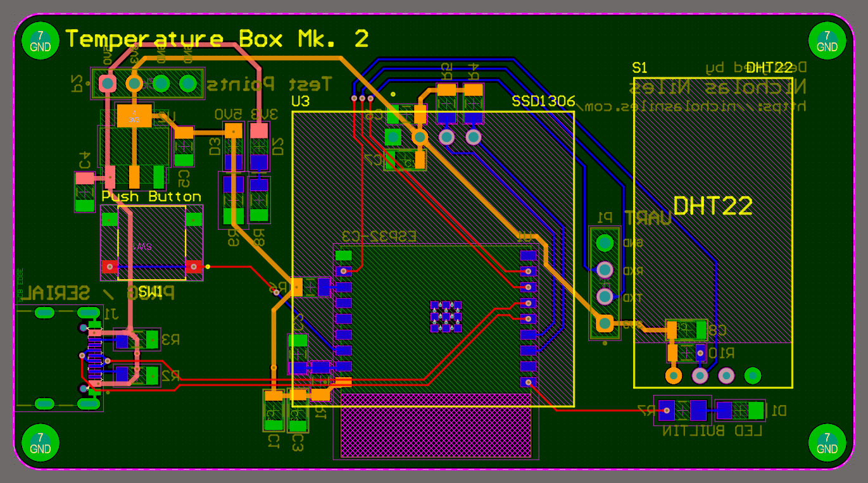Click the mirrored "D1" designator text
Screen dimensions: 868x483
click(x=778, y=411)
